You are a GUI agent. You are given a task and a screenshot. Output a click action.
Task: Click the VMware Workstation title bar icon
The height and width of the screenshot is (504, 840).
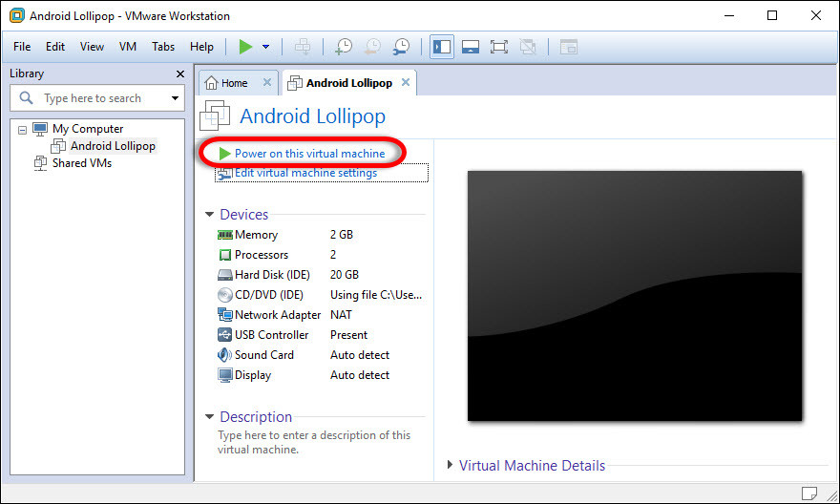[16, 15]
